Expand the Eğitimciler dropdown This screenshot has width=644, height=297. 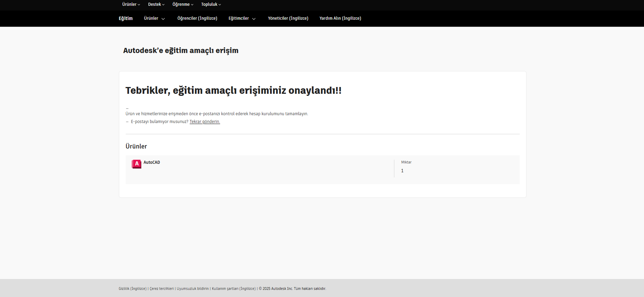(x=242, y=18)
